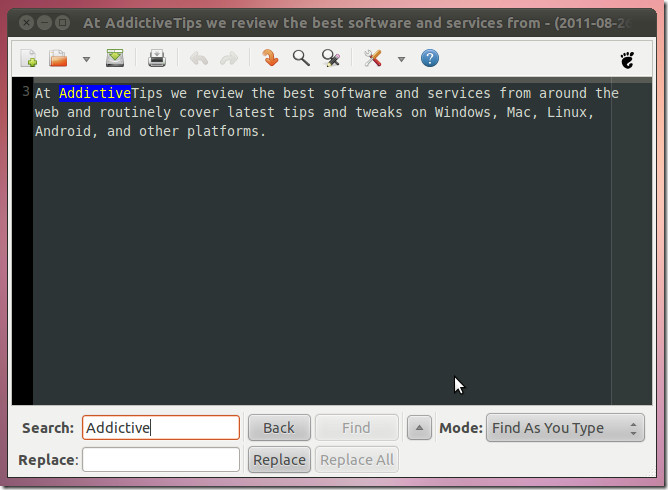Click the word 'Windows,' in the editor
Screen dimensions: 668x490
466,112
